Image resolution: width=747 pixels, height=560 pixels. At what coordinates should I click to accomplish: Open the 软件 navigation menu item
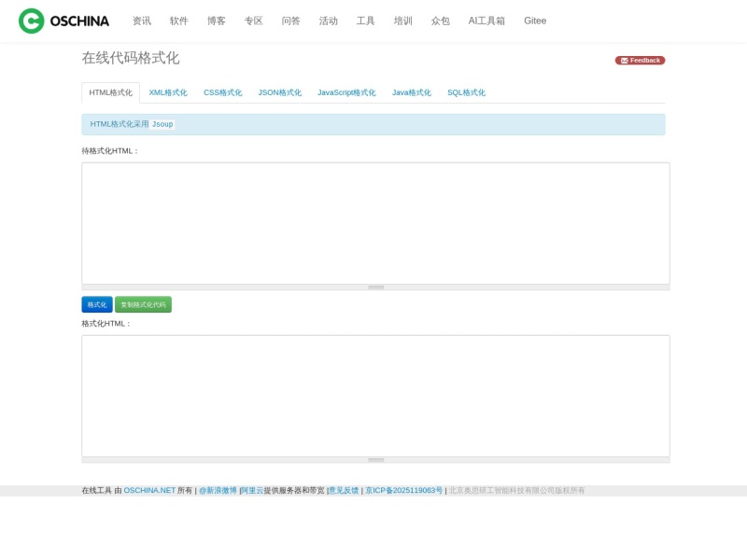179,21
